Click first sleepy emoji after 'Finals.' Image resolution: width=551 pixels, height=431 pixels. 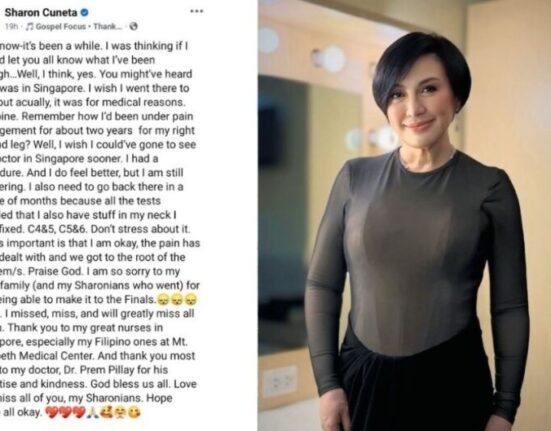coord(162,300)
